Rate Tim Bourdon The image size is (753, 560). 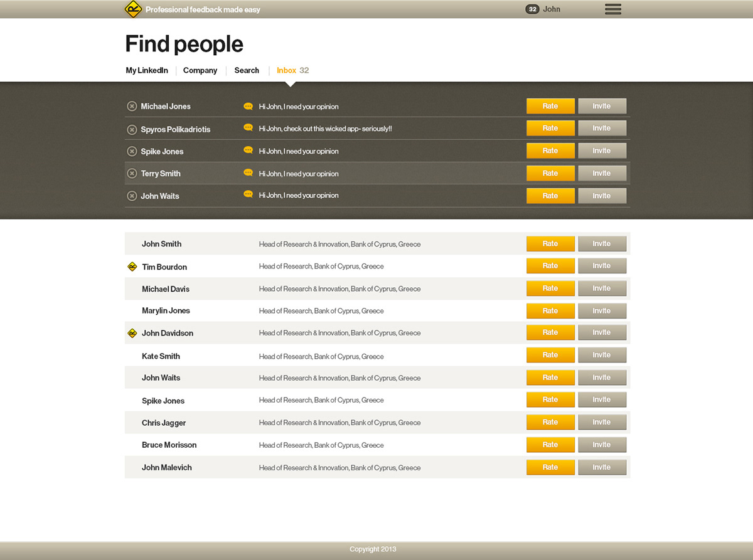coord(550,266)
